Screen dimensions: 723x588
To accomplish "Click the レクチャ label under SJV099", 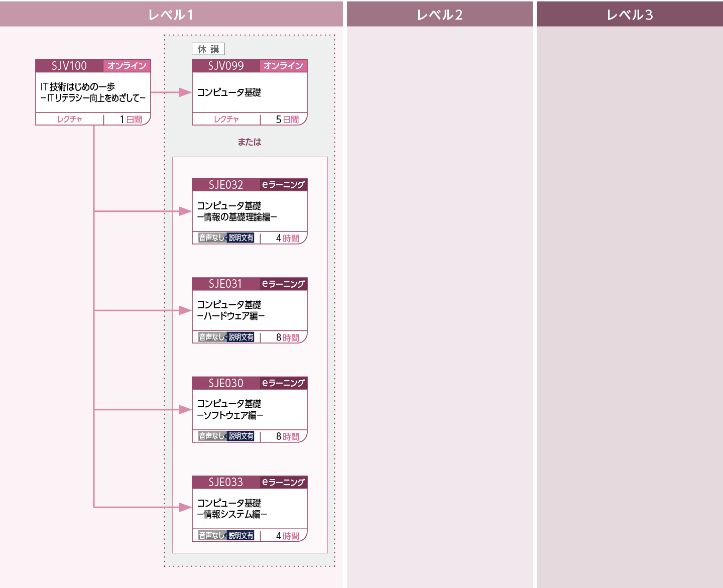I will tap(226, 120).
